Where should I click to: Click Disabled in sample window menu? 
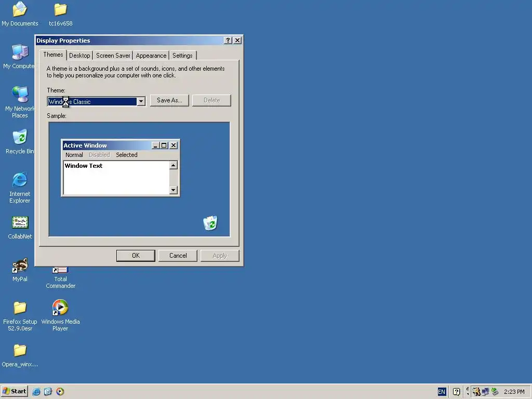click(x=99, y=155)
